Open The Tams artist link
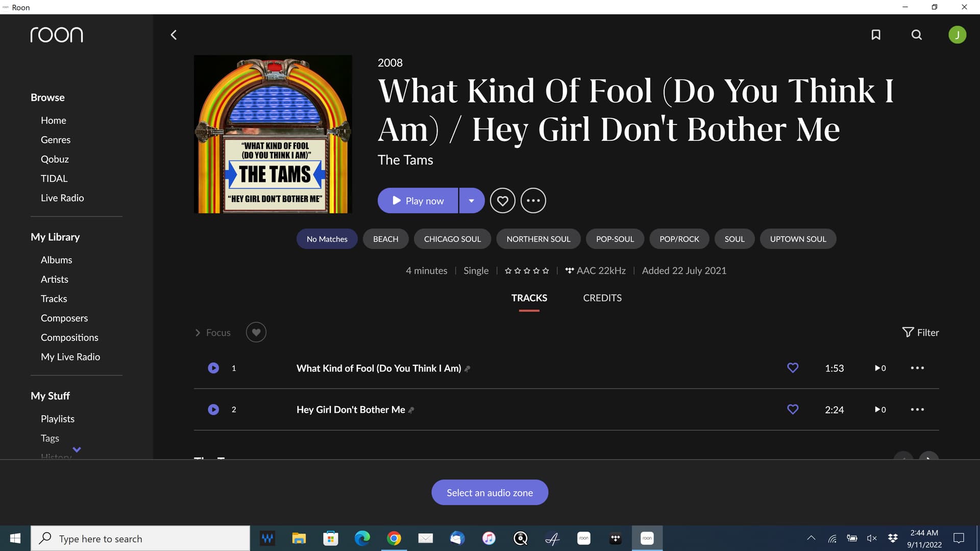Image resolution: width=980 pixels, height=551 pixels. pyautogui.click(x=405, y=160)
